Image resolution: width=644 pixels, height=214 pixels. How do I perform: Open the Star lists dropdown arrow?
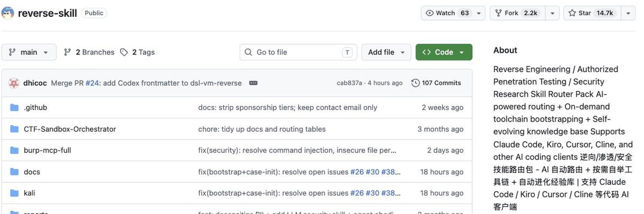(628, 13)
